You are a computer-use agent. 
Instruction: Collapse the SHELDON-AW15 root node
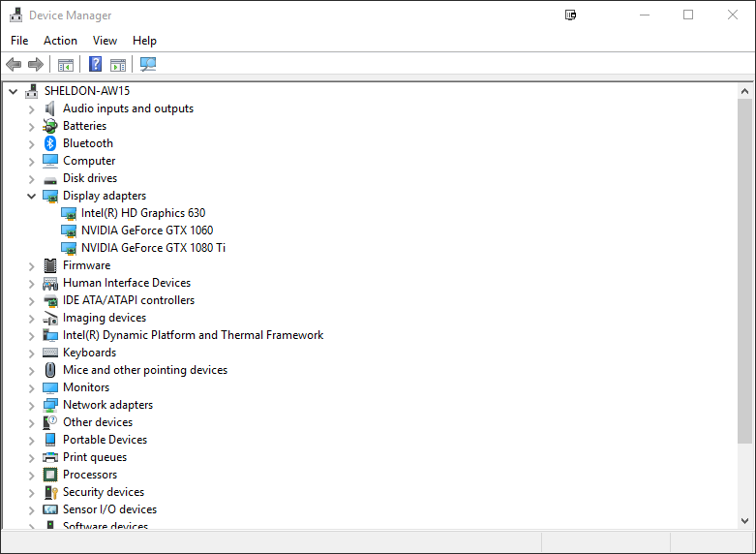click(x=13, y=91)
